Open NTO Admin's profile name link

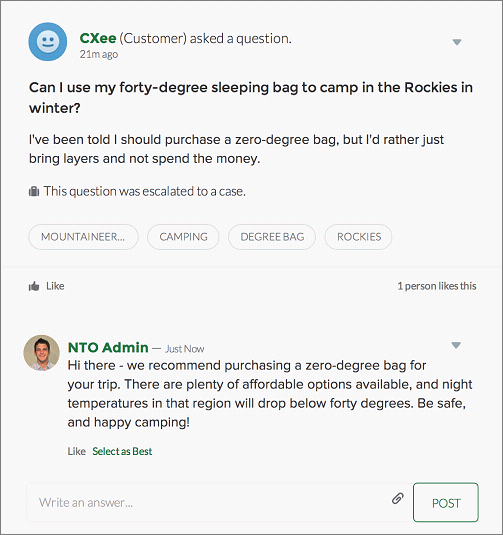108,348
